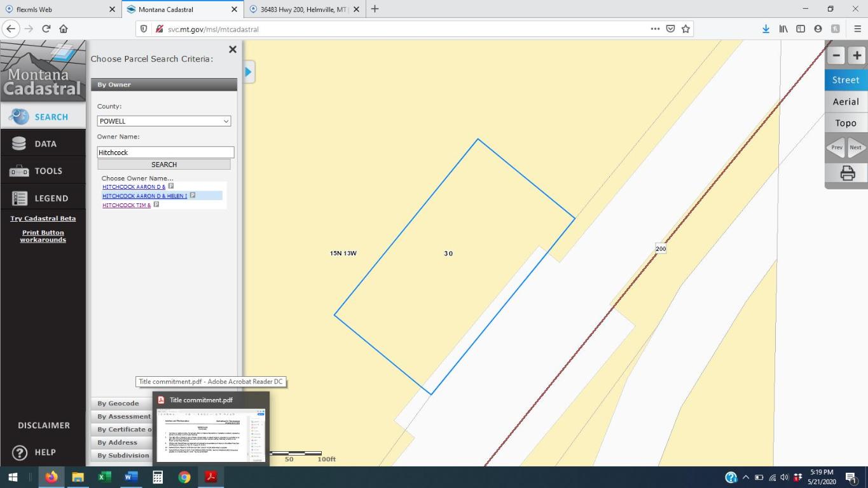This screenshot has height=488, width=868.
Task: Expand the By Assessment search section
Action: pos(122,417)
